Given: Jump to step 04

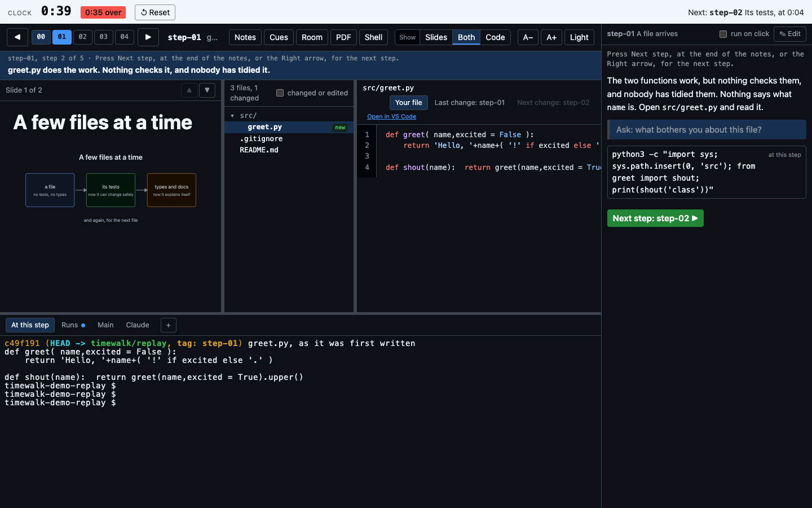Looking at the screenshot, I should coord(125,37).
